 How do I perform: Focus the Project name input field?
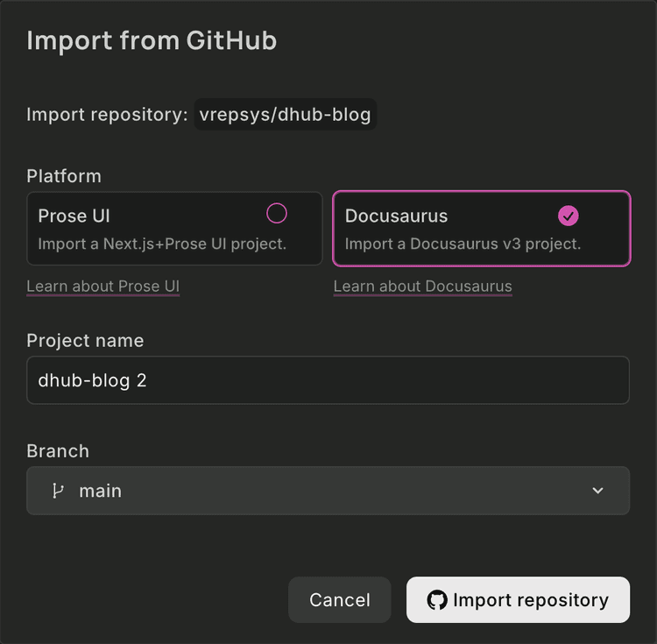pos(328,380)
